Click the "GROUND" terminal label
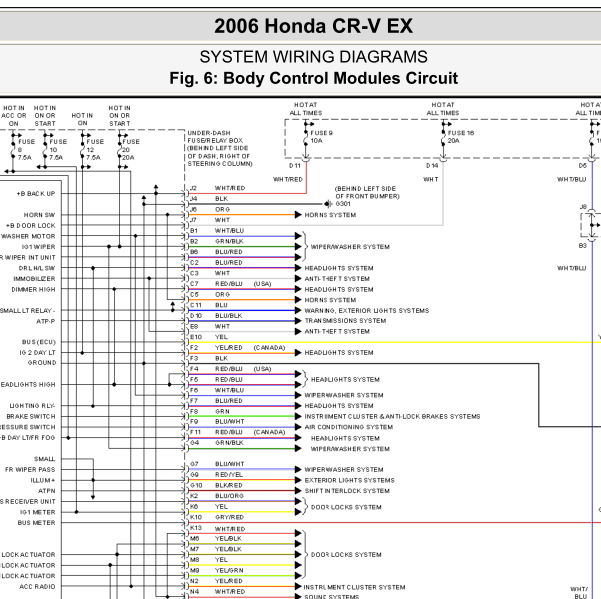The image size is (601, 599). coord(42,363)
